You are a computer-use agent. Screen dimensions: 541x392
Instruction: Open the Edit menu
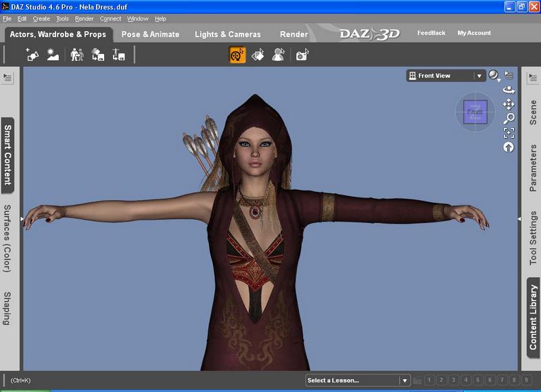[22, 19]
